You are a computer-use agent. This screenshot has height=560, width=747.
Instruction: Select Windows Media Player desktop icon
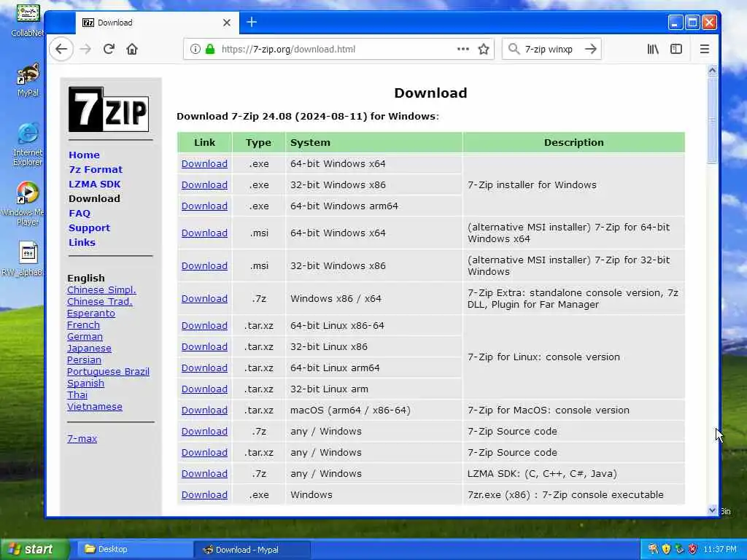[x=26, y=204]
